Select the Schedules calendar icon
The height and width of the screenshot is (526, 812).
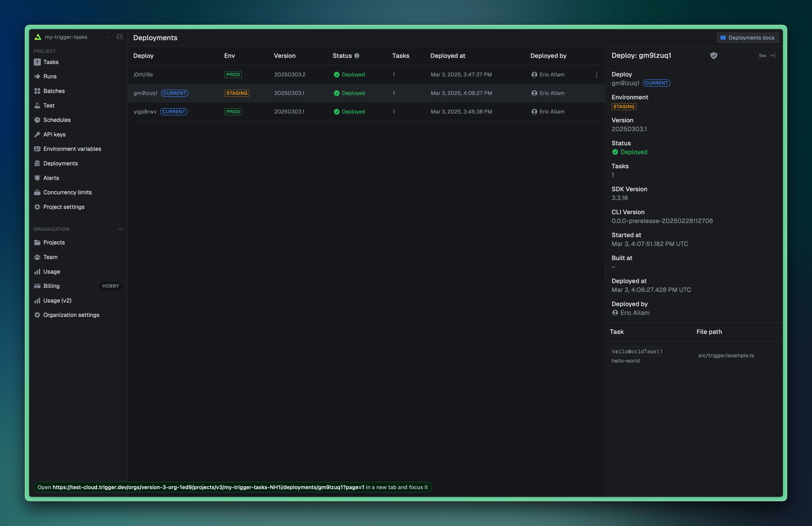click(38, 120)
